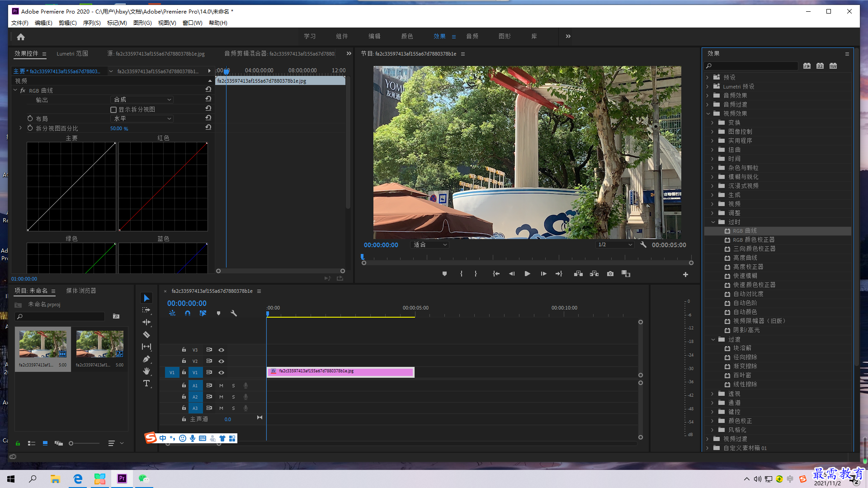Click the New Bin icon in Project panel
Image resolution: width=868 pixels, height=488 pixels.
pyautogui.click(x=116, y=316)
